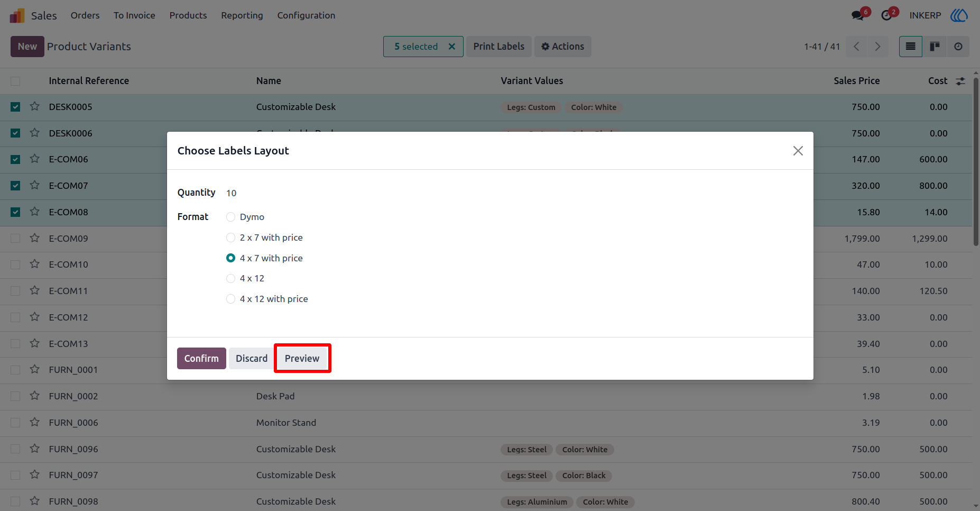This screenshot has height=511, width=980.
Task: Open the Sales app home icon
Action: click(17, 15)
